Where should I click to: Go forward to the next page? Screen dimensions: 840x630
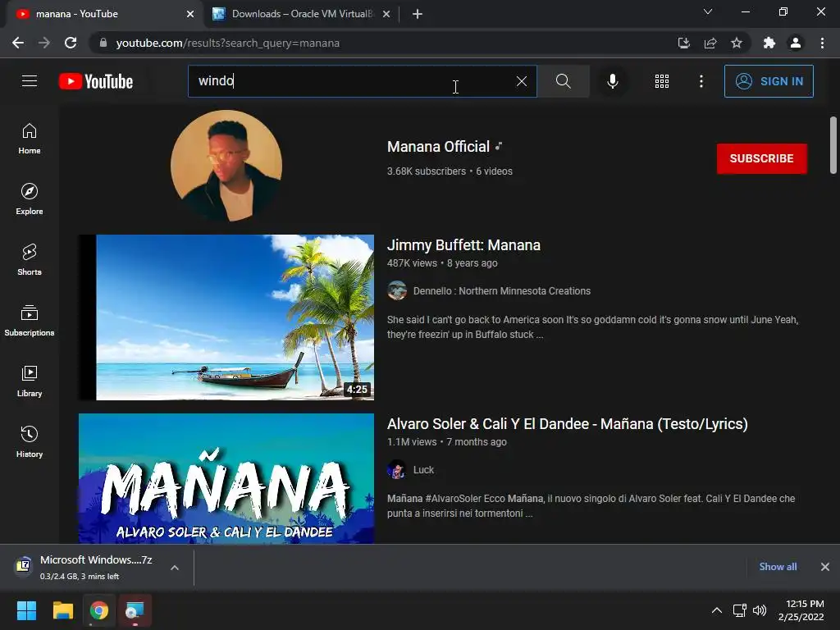pos(44,43)
